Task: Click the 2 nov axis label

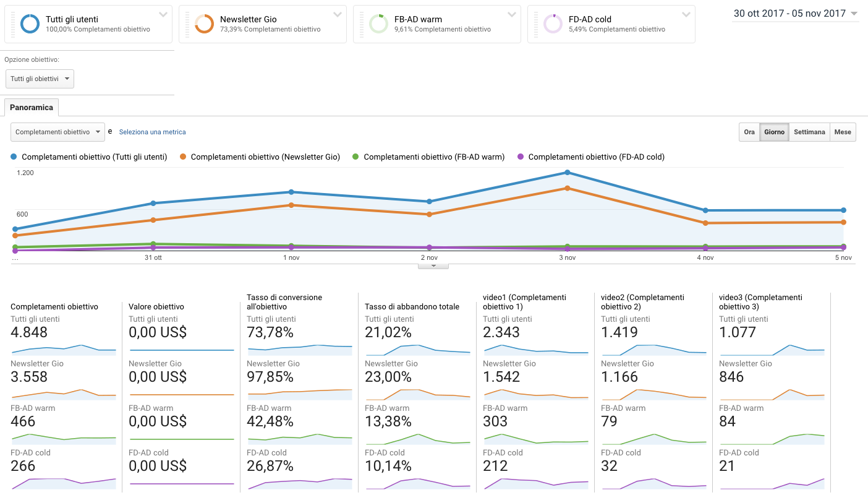Action: click(429, 257)
